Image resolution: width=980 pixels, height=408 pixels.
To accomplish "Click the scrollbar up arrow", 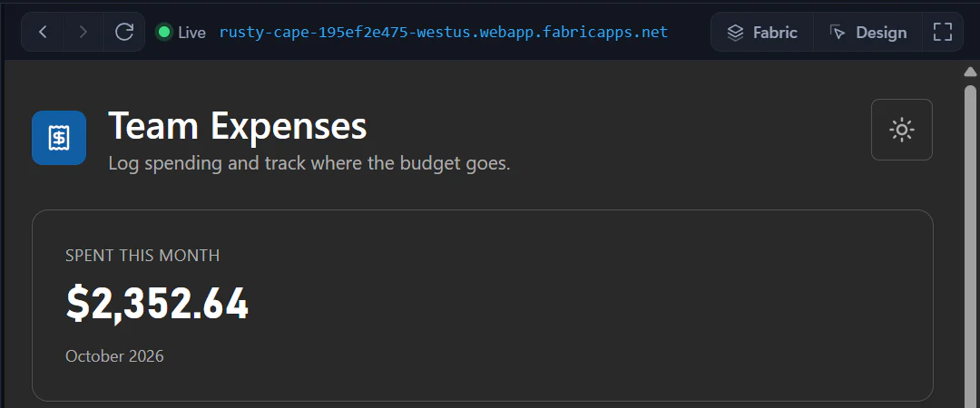I will 970,72.
